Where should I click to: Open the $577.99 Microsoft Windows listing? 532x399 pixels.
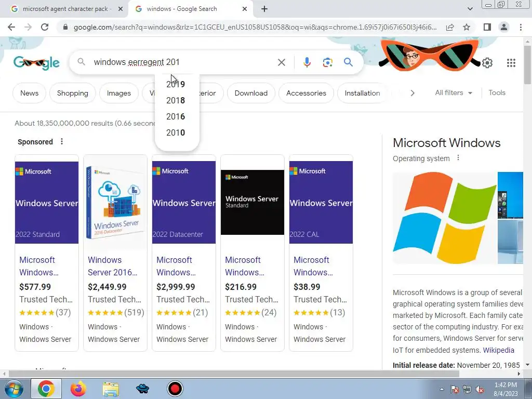click(x=38, y=266)
